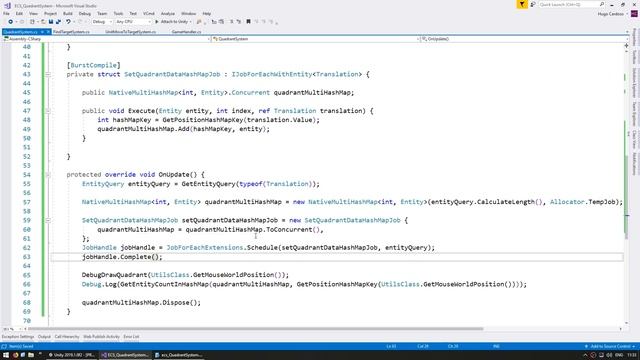Open the Project menu

point(50,13)
